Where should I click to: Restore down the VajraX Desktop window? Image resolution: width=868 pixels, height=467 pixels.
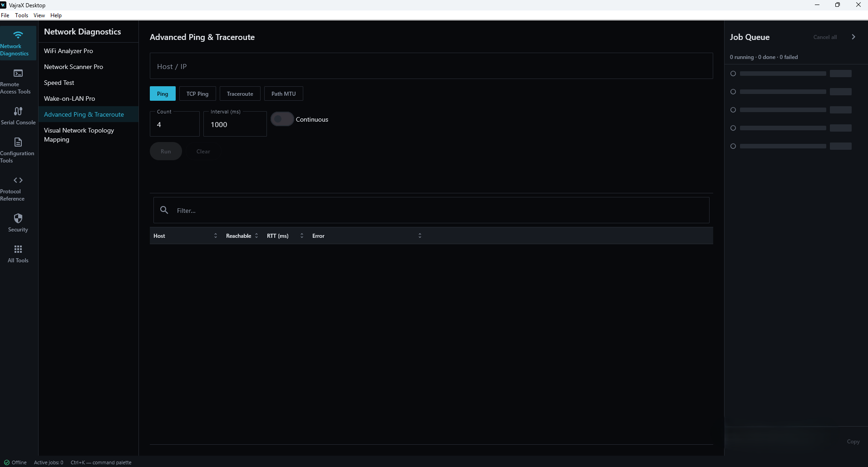tap(838, 5)
